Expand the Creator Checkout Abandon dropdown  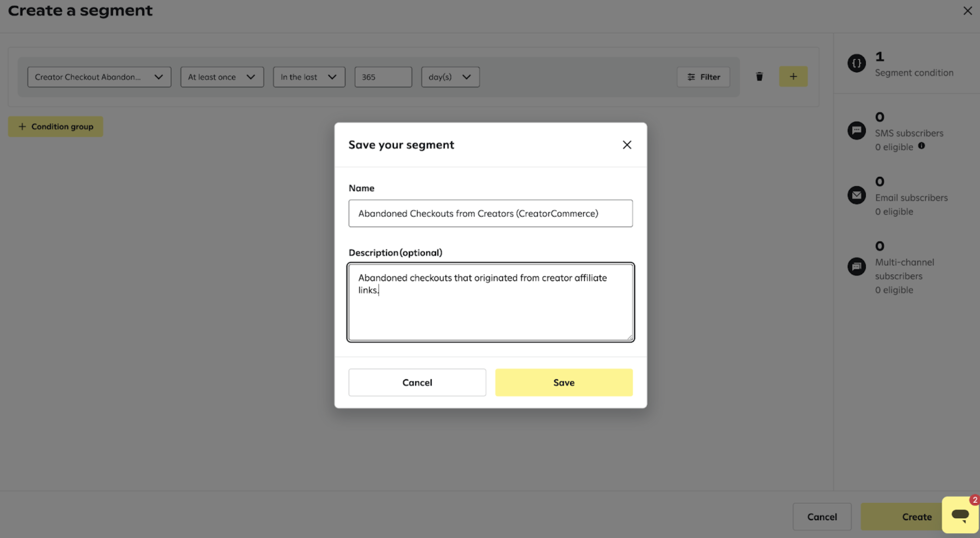pyautogui.click(x=99, y=77)
